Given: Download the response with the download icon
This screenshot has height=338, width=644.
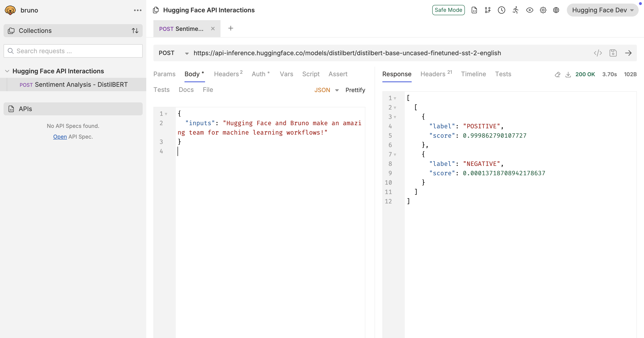Looking at the screenshot, I should click(x=568, y=74).
